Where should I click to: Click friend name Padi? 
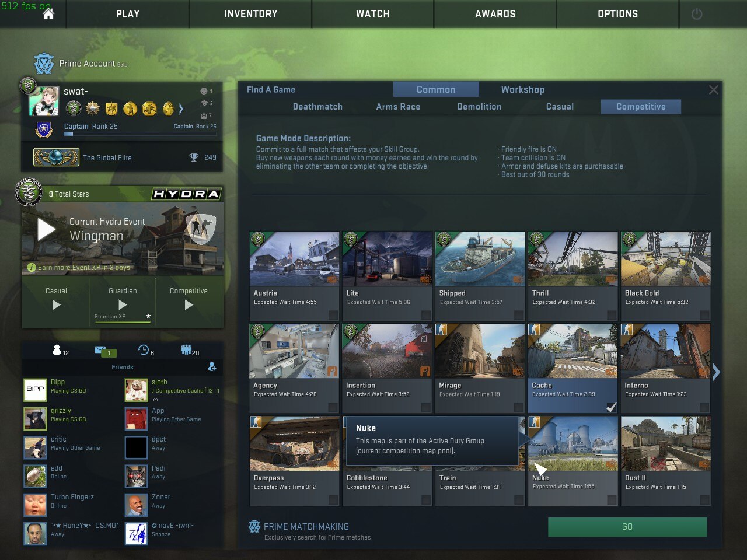click(x=159, y=468)
